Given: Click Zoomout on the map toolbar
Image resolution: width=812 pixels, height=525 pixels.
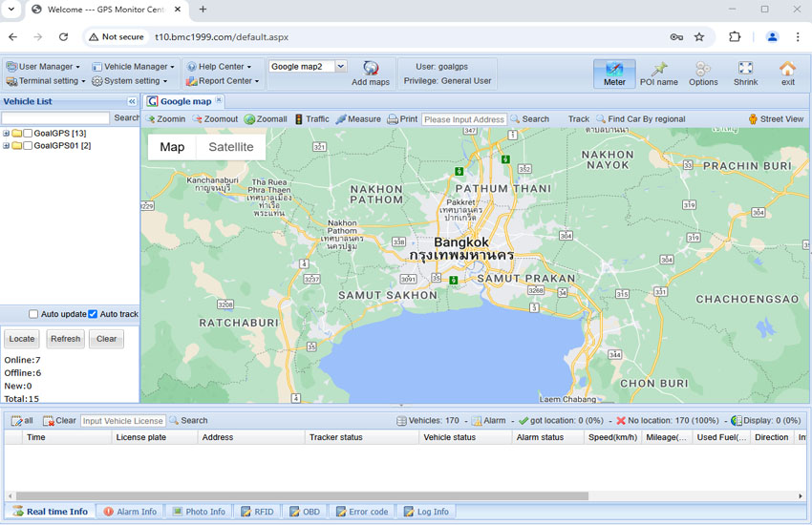Looking at the screenshot, I should pos(215,119).
